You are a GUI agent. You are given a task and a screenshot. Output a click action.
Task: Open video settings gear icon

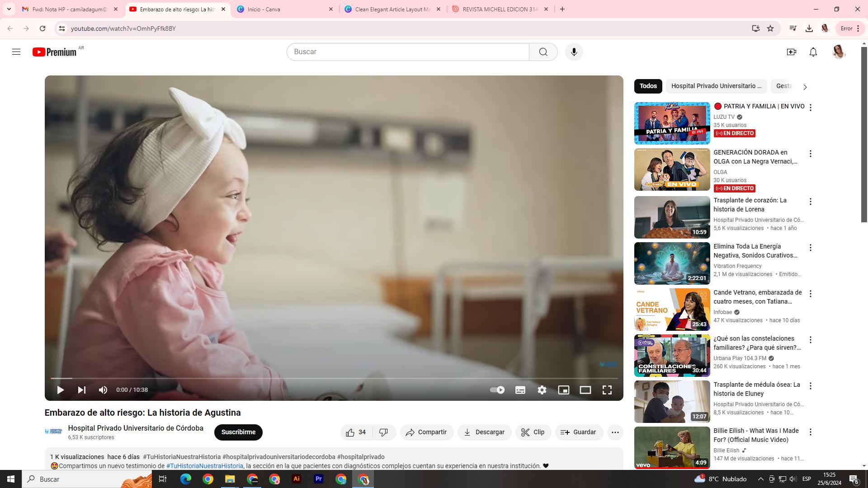click(542, 390)
